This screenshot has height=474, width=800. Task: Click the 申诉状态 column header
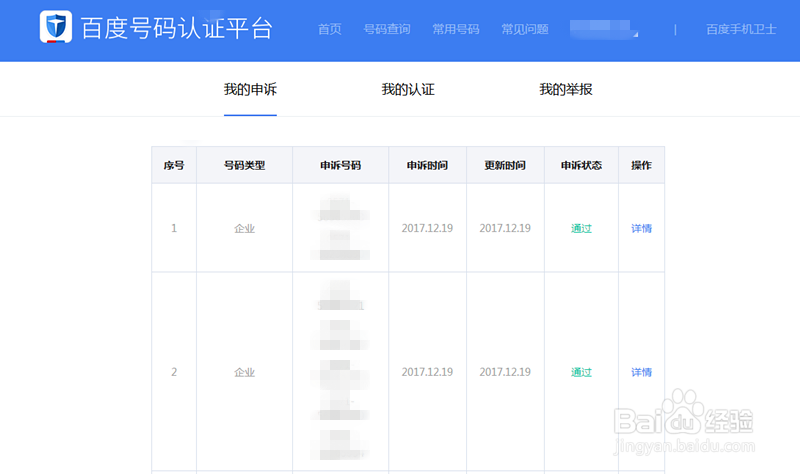pyautogui.click(x=581, y=165)
